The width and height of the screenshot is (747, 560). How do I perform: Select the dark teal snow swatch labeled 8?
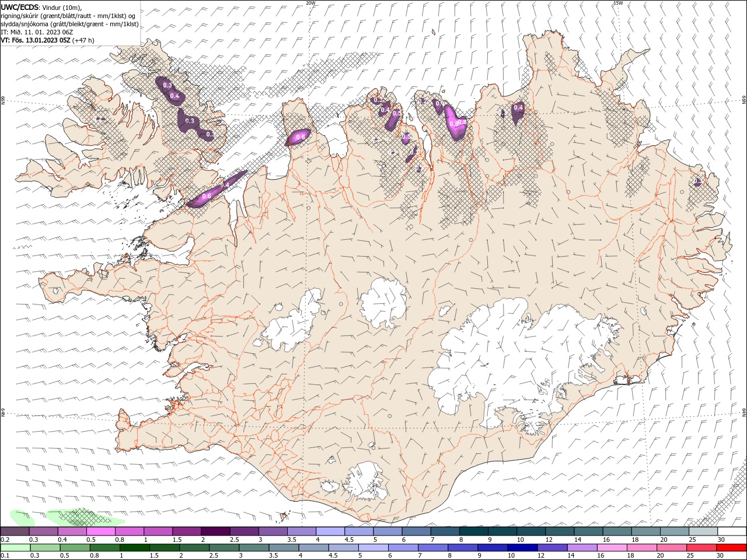473,531
